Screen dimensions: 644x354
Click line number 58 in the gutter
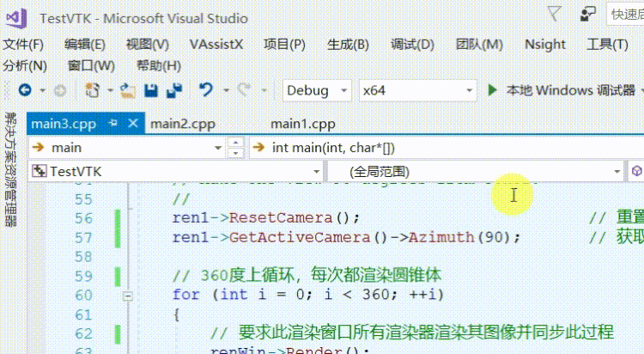tap(83, 257)
